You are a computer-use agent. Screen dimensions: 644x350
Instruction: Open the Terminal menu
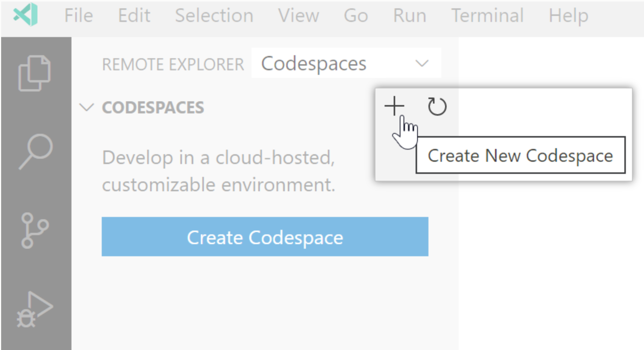487,16
